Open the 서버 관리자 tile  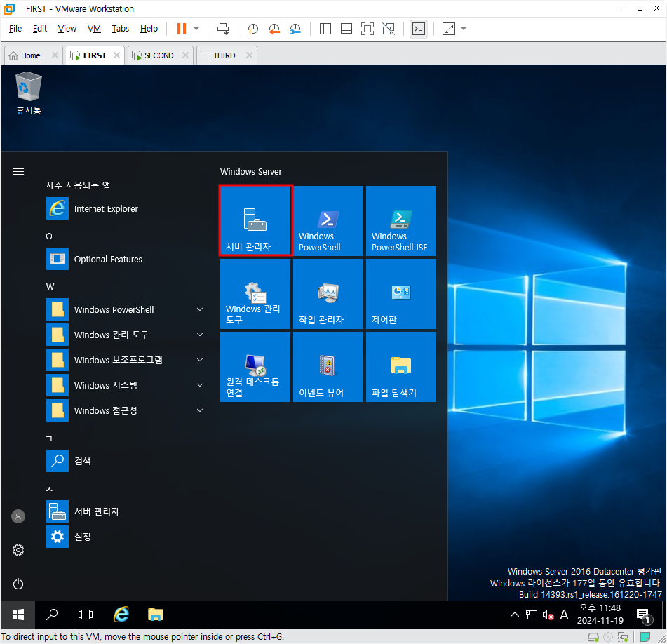[255, 221]
